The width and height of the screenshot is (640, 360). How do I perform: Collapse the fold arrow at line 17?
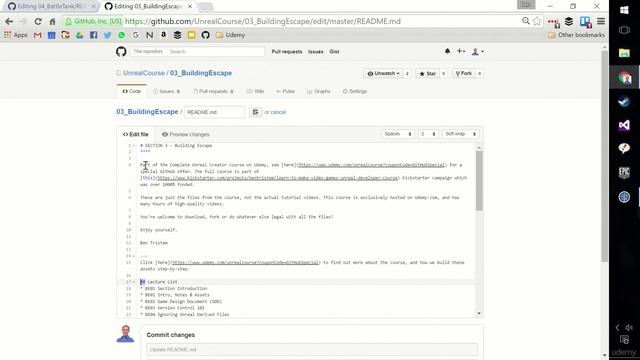pyautogui.click(x=134, y=282)
